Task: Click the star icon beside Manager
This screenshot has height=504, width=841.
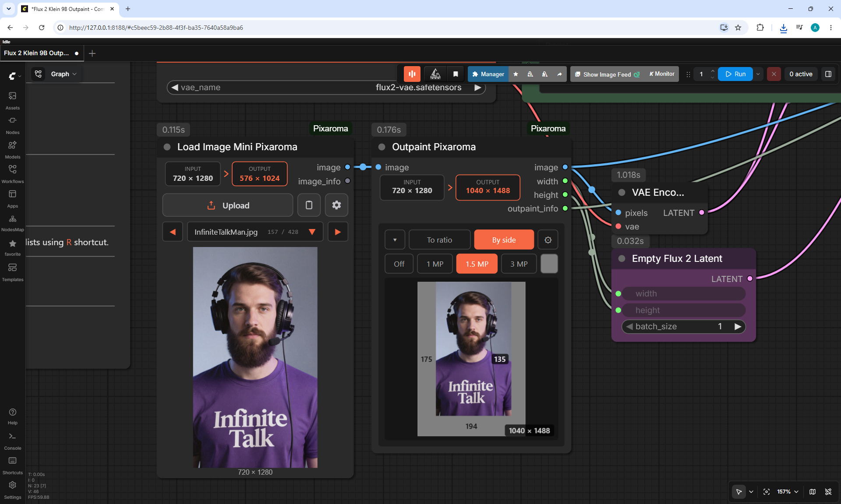Action: pos(516,74)
